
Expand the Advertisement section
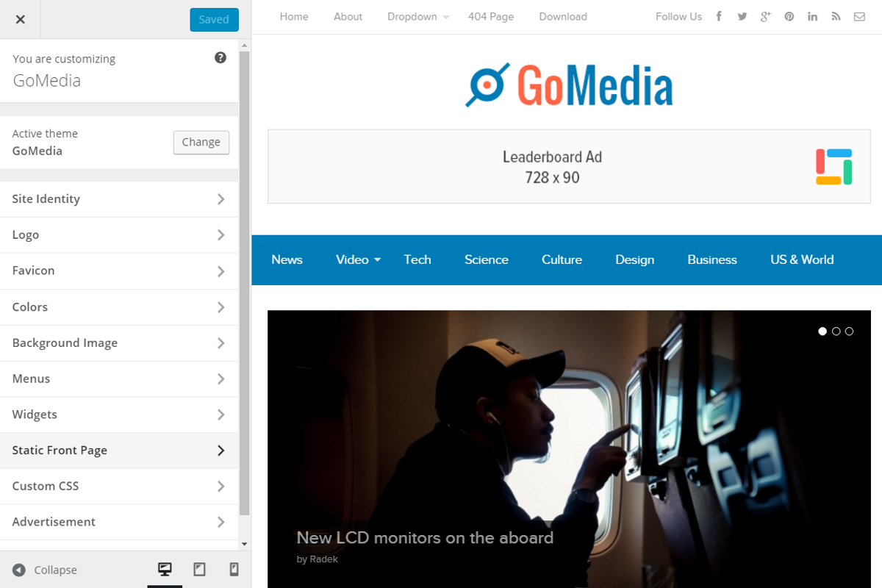click(x=119, y=522)
